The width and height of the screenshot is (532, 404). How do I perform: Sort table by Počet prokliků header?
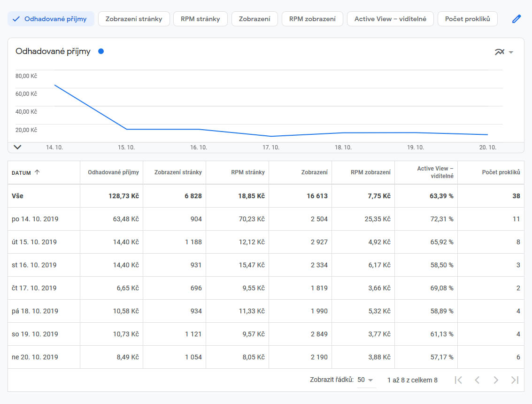pos(501,172)
